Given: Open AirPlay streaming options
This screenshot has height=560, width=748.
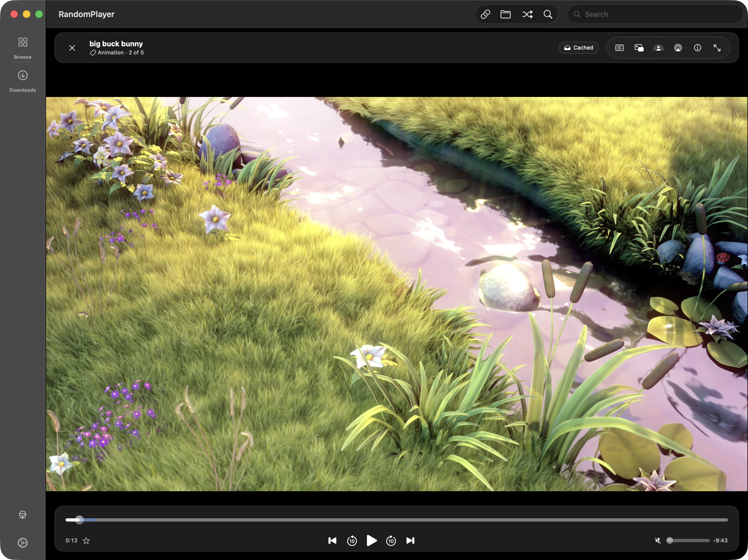Looking at the screenshot, I should (678, 48).
